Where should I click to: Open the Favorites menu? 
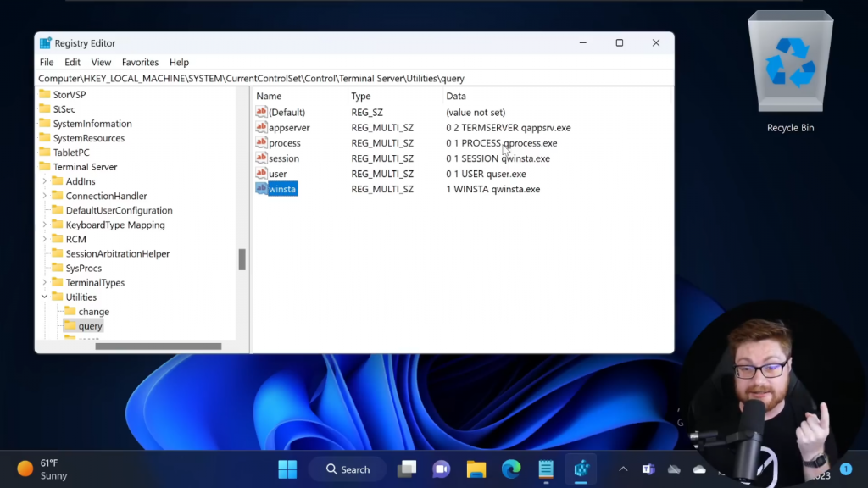tap(140, 63)
